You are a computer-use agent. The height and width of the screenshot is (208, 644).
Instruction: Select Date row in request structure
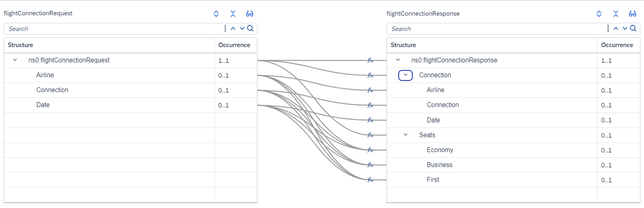pos(131,105)
